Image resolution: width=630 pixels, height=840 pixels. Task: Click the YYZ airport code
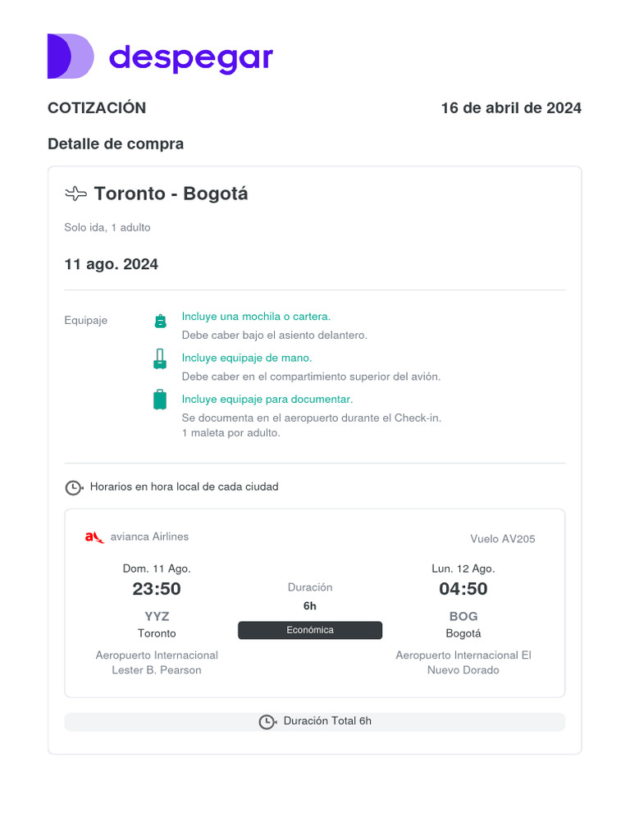click(157, 616)
